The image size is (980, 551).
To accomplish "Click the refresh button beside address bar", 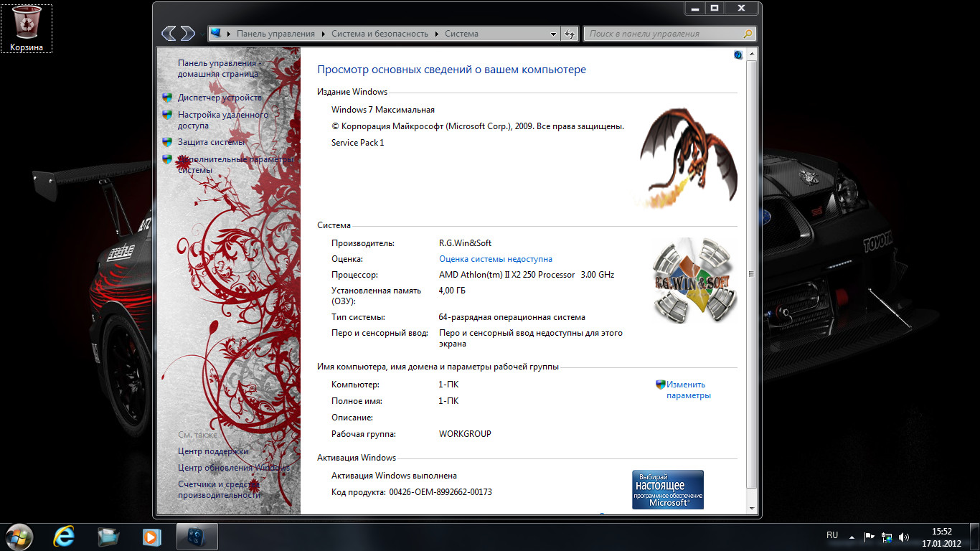I will (x=570, y=34).
